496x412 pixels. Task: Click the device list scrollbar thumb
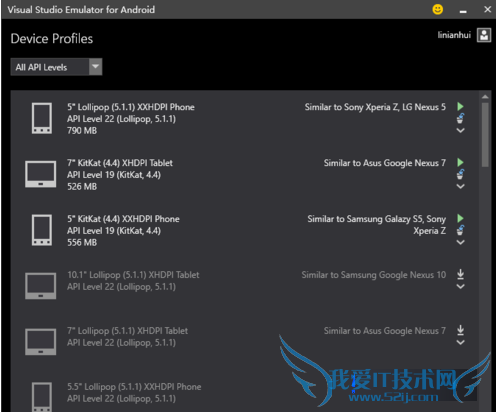click(x=485, y=135)
